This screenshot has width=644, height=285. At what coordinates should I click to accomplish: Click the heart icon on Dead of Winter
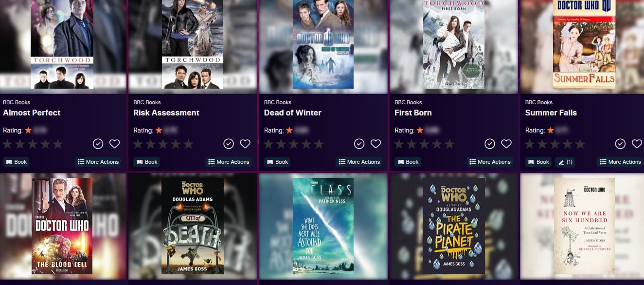pos(376,144)
